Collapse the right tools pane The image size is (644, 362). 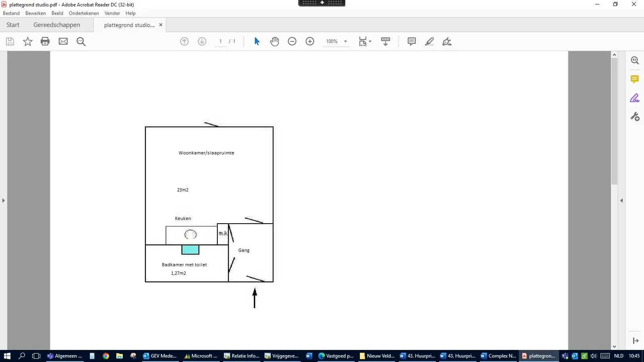pos(621,200)
